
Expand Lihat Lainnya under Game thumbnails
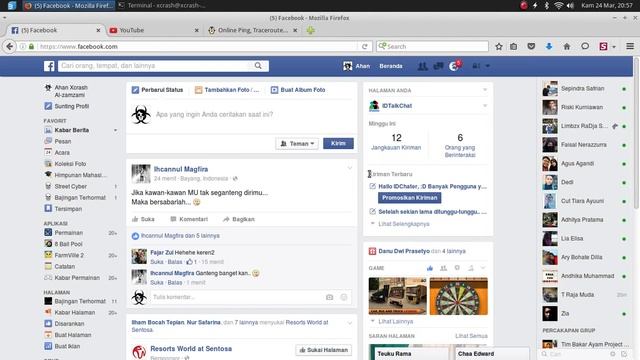tap(392, 321)
